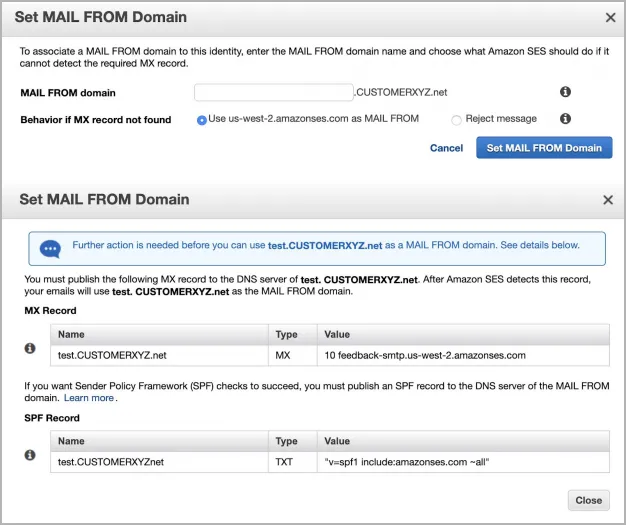Click info icon next to MX Record table
Image resolution: width=626 pixels, height=525 pixels.
30,348
